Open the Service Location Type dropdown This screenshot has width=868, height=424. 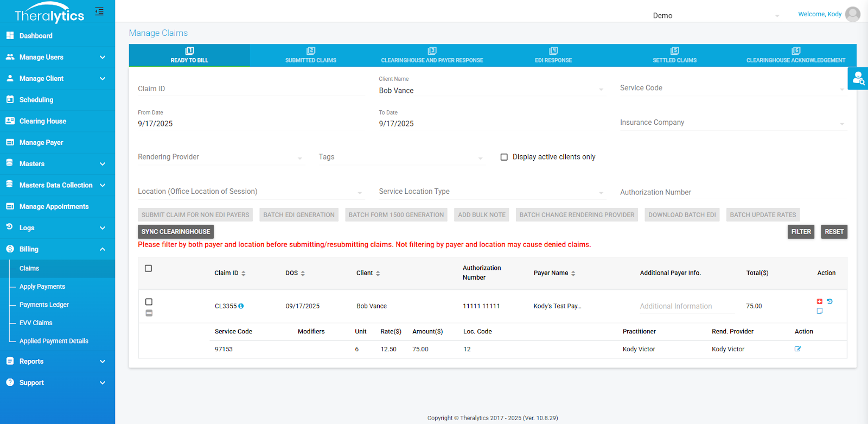pyautogui.click(x=492, y=192)
